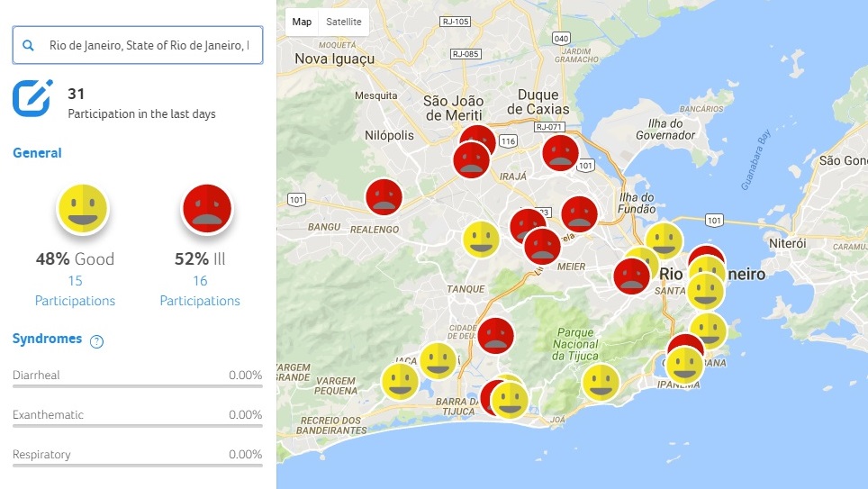
Task: Switch to Satellite map view
Action: (x=344, y=22)
